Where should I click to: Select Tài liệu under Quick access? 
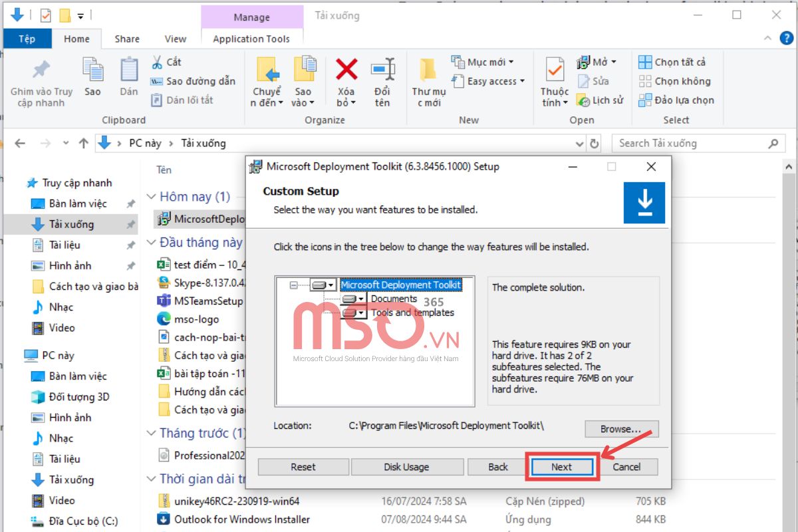coord(65,245)
